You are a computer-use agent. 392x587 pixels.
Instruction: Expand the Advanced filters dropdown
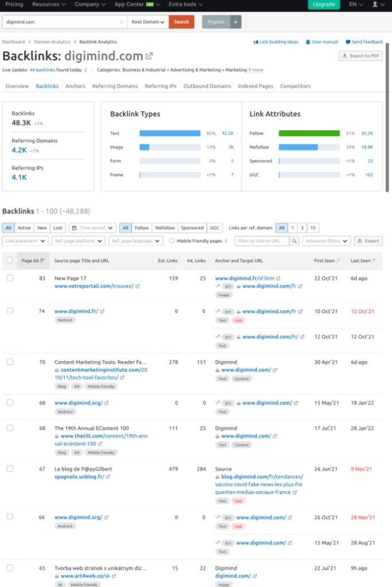click(327, 241)
